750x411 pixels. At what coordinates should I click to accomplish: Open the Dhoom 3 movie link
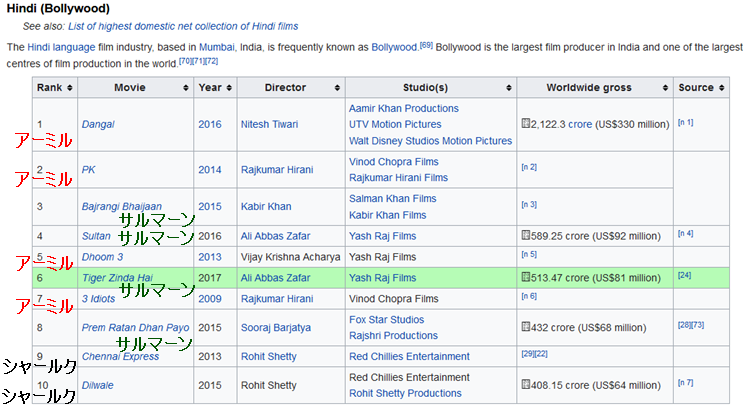(x=102, y=257)
